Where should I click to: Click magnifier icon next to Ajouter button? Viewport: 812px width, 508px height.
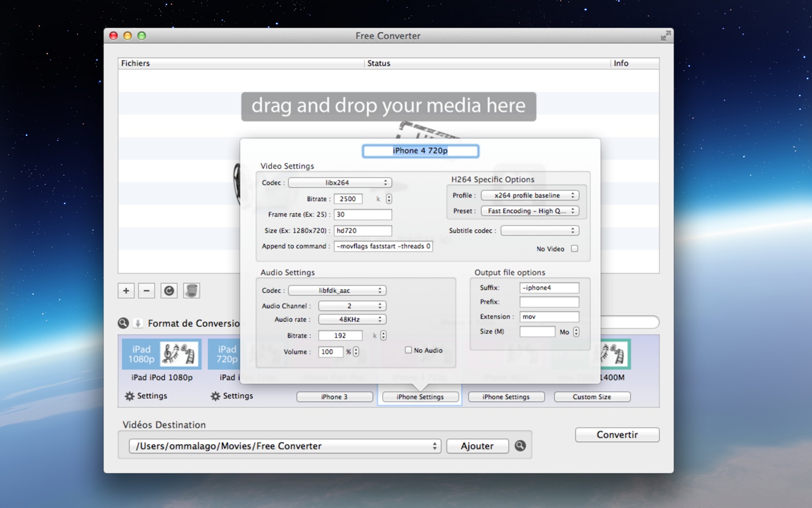[x=520, y=446]
